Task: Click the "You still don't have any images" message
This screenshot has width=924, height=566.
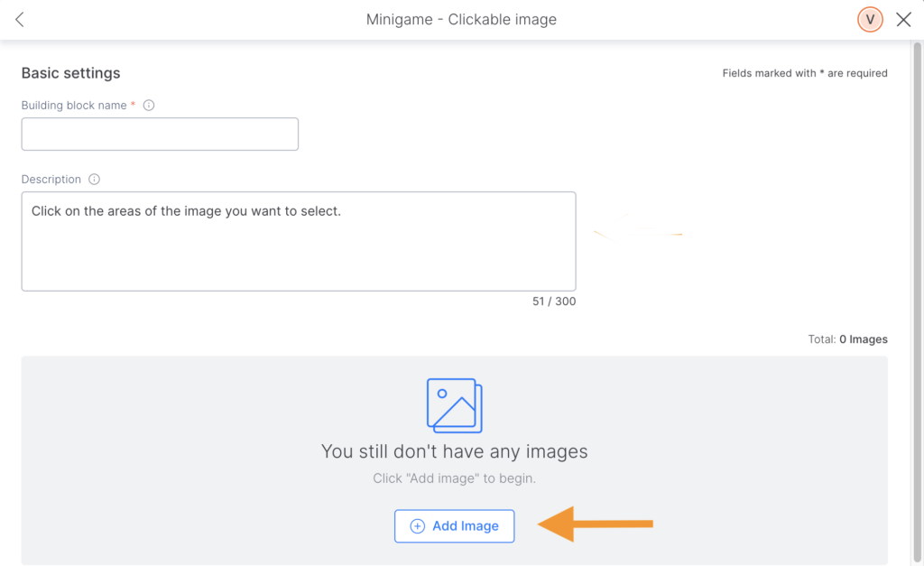Action: pyautogui.click(x=454, y=451)
